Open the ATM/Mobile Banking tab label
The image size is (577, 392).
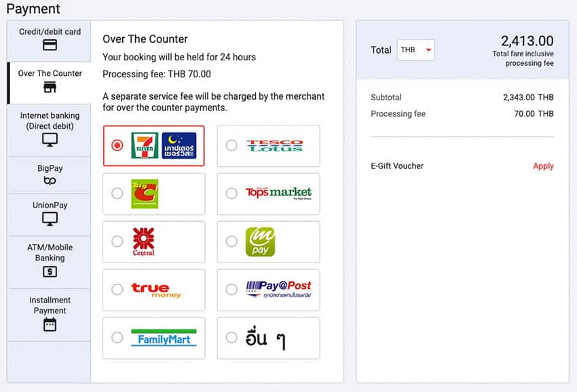pyautogui.click(x=50, y=252)
